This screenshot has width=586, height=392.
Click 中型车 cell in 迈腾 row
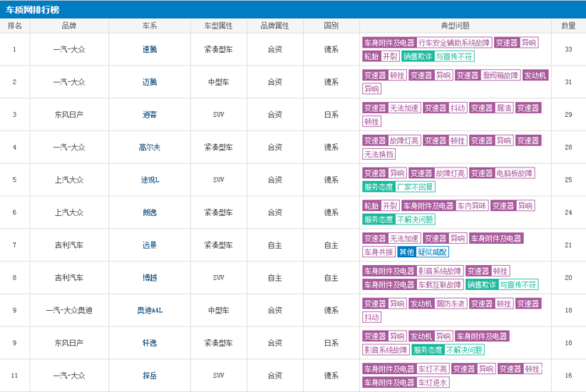(x=219, y=82)
